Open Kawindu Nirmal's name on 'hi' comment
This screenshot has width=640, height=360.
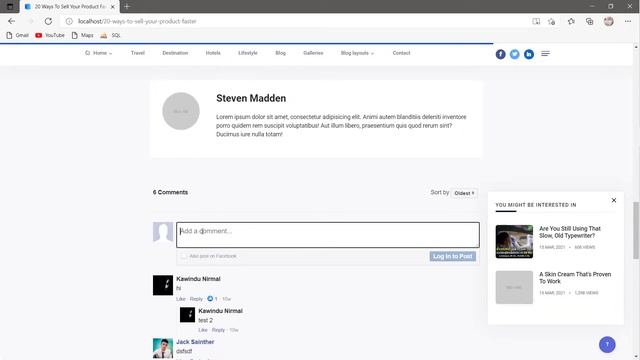[x=198, y=279]
